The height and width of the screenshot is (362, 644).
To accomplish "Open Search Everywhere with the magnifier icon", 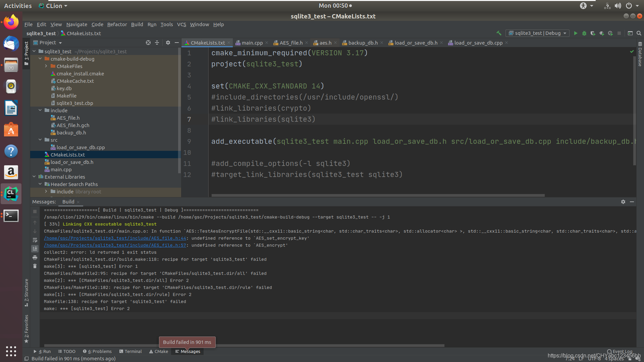I will click(639, 33).
